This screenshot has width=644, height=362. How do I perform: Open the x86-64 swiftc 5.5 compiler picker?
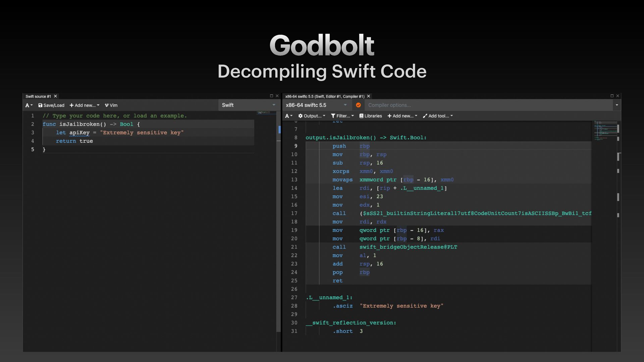[x=317, y=105]
